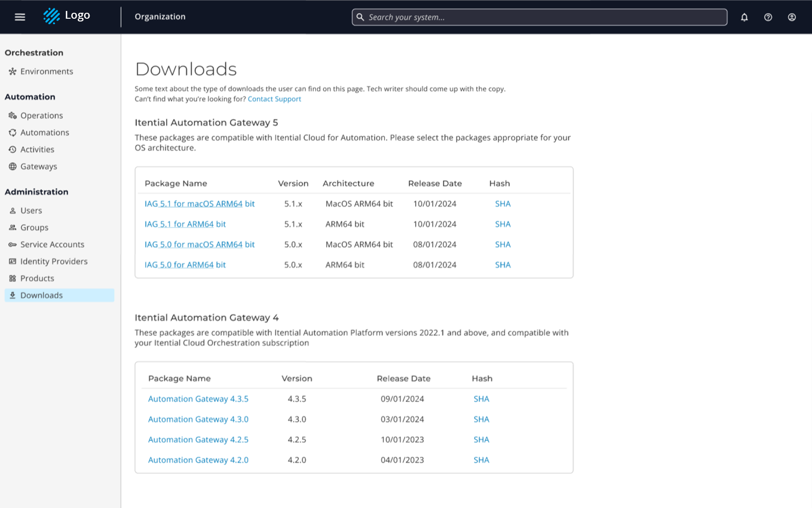Click the Itential Automation Gateway 4 heading
812x508 pixels.
[206, 318]
